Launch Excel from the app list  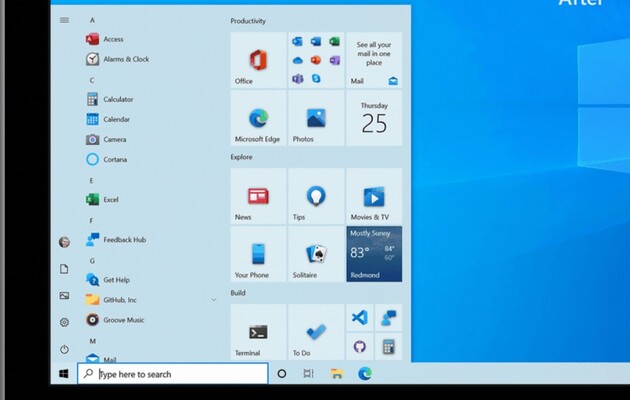(x=151, y=200)
